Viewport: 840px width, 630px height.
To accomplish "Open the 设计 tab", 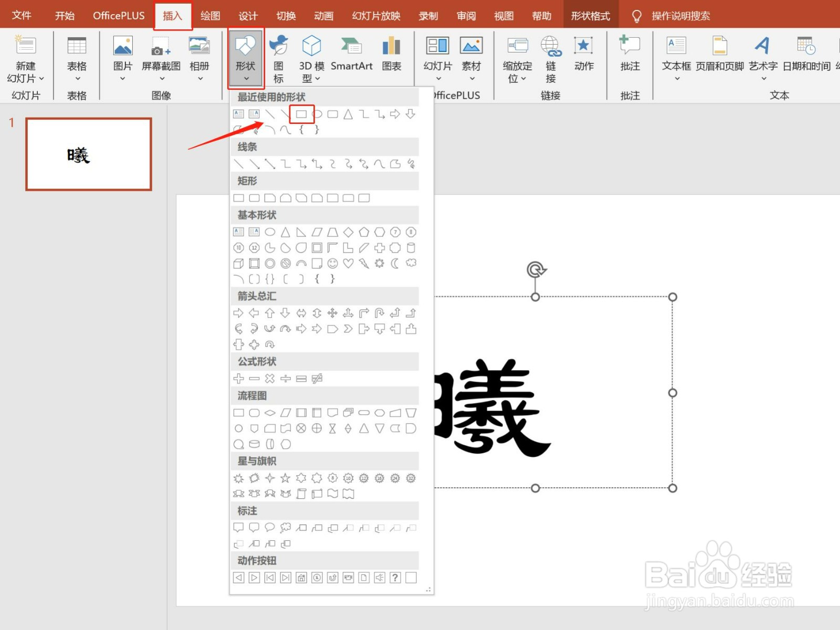I will pyautogui.click(x=248, y=16).
